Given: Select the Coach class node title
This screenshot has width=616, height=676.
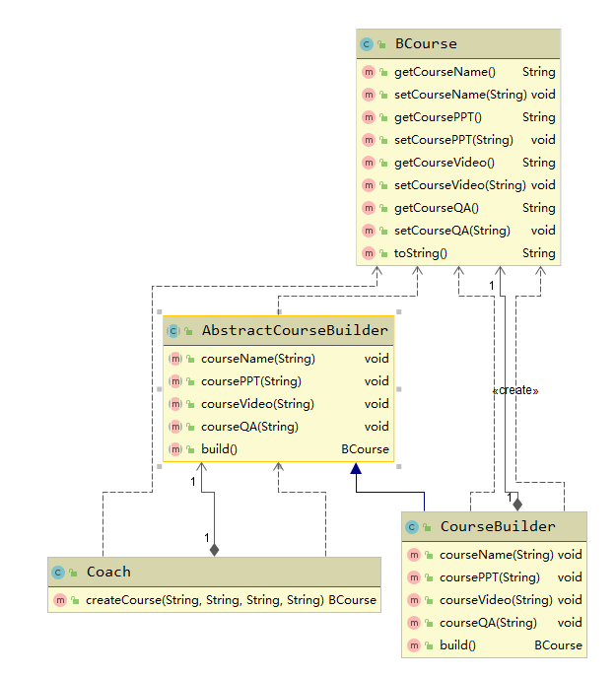Looking at the screenshot, I should pos(108,573).
